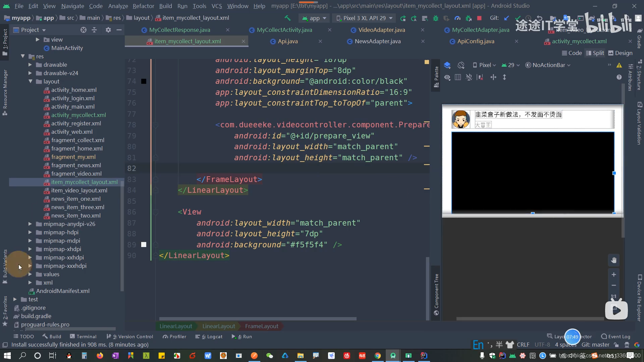This screenshot has width=644, height=362.
Task: Click the Git: master branch indicator
Action: [x=595, y=345]
